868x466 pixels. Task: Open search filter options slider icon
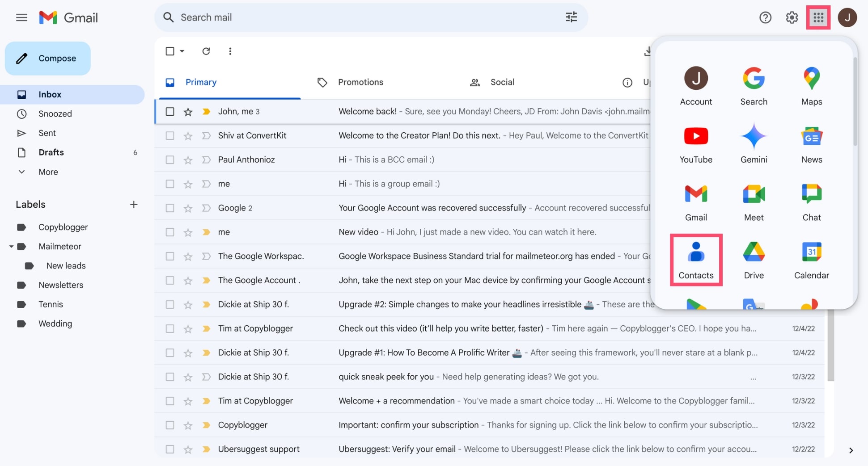point(571,17)
